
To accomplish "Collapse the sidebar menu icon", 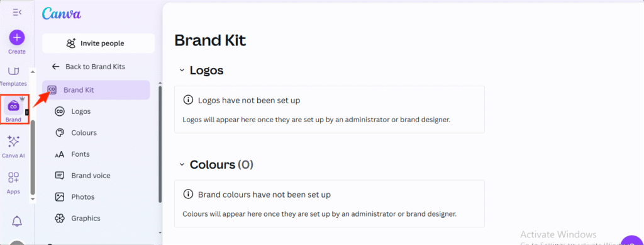I will click(x=17, y=13).
